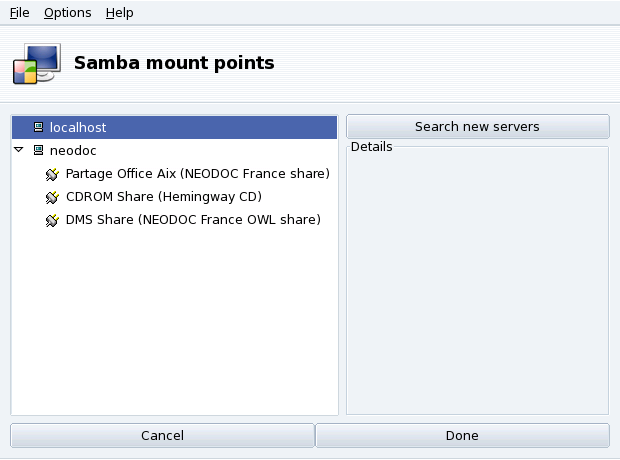Screen dimensions: 620x460
Task: Select the neodoc server entry
Action: click(73, 150)
